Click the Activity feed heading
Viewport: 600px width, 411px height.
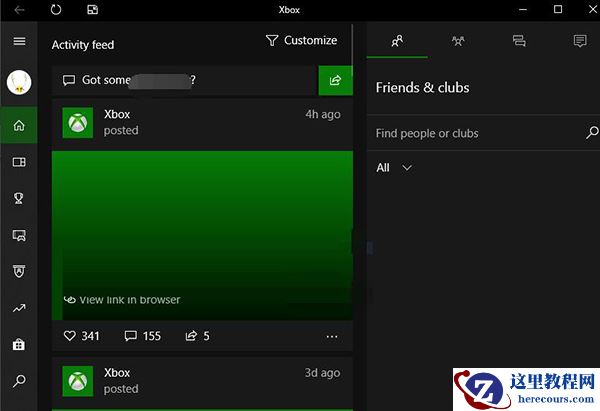(83, 45)
